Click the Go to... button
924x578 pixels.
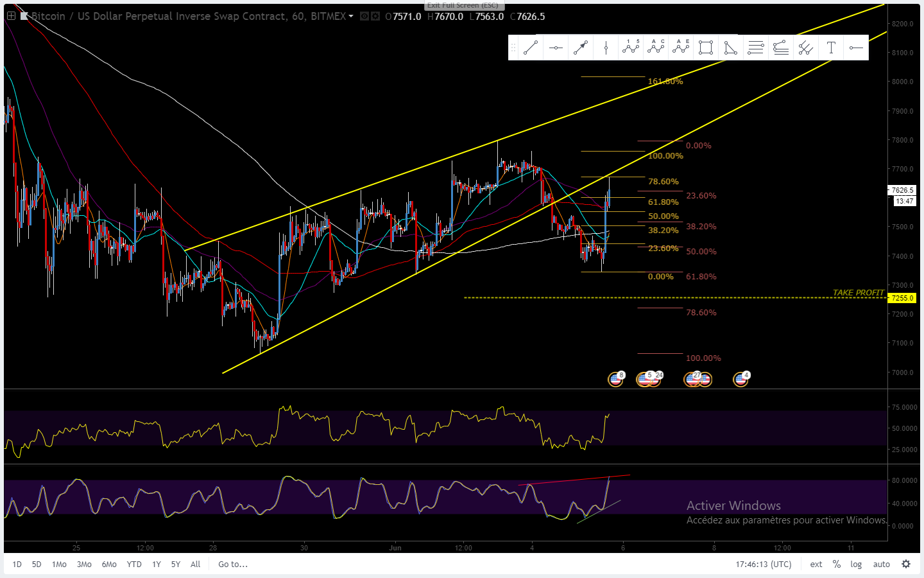click(x=233, y=565)
